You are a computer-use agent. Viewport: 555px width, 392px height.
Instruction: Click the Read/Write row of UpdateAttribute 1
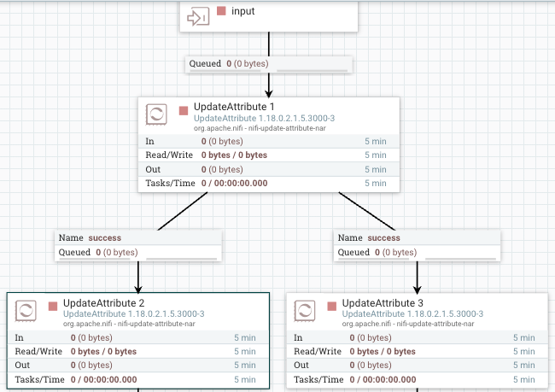click(269, 155)
